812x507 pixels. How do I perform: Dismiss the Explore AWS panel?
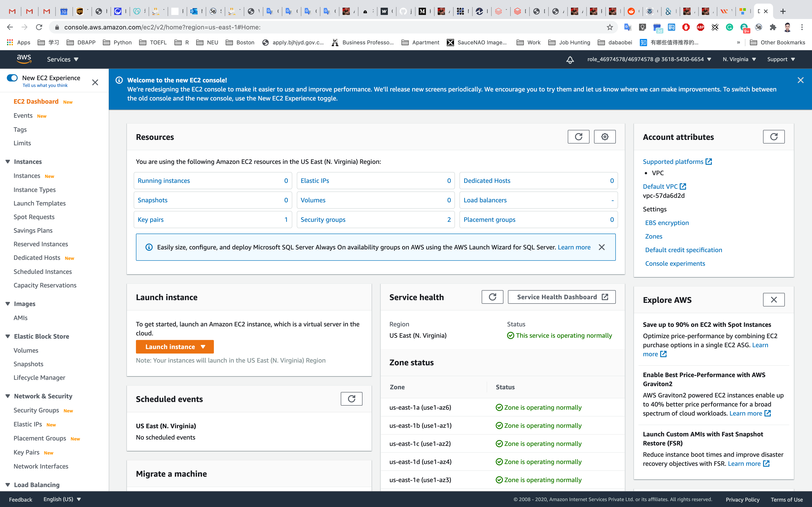(x=773, y=300)
